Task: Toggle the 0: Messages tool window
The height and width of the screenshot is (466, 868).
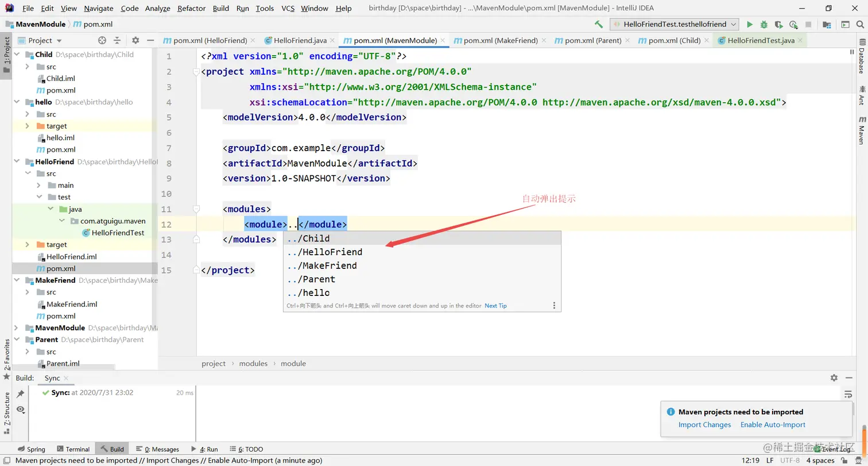Action: (x=158, y=449)
